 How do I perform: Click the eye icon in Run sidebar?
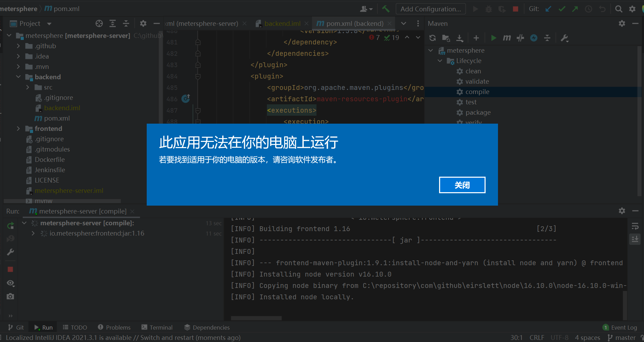pos(11,283)
